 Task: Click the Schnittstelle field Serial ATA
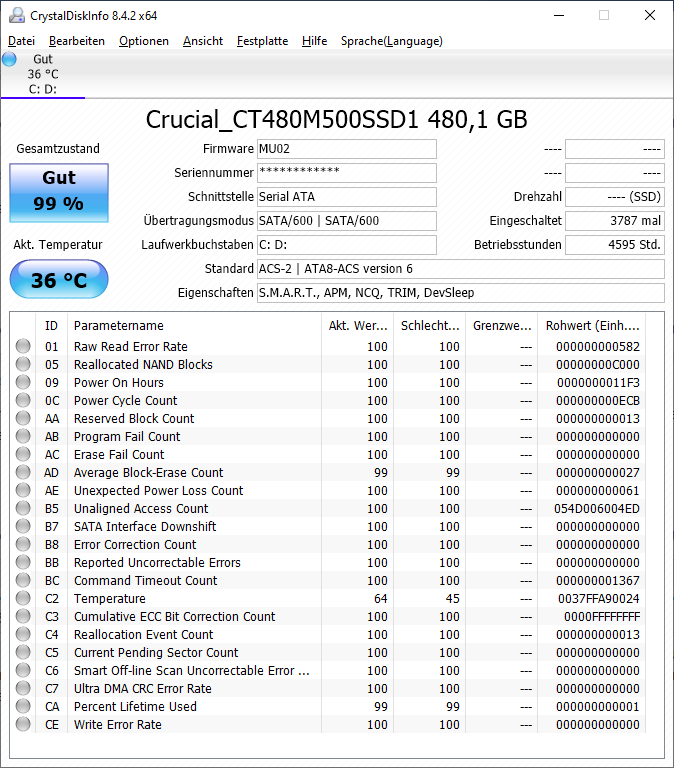pyautogui.click(x=347, y=197)
